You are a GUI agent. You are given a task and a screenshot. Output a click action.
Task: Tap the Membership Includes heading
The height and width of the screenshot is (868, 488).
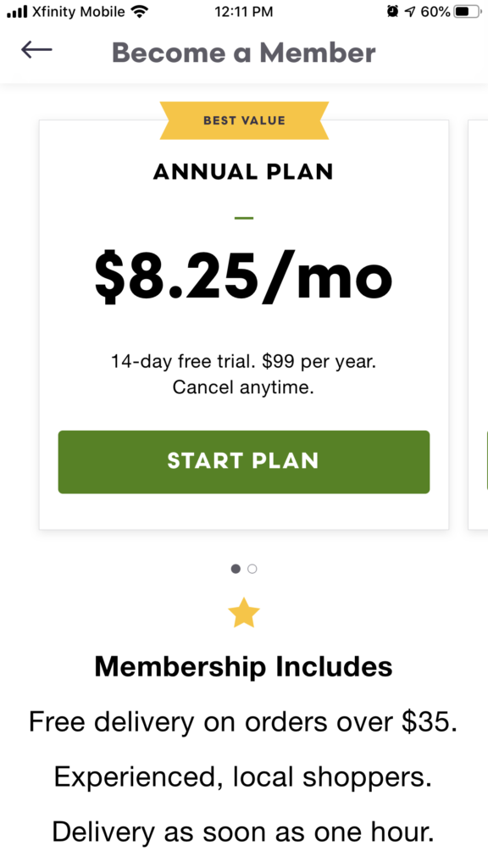pos(243,666)
